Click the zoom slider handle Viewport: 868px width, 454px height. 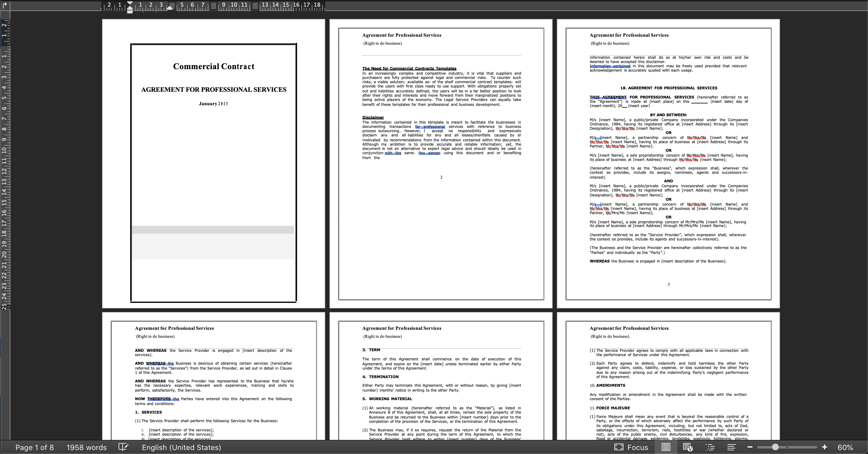tap(775, 447)
